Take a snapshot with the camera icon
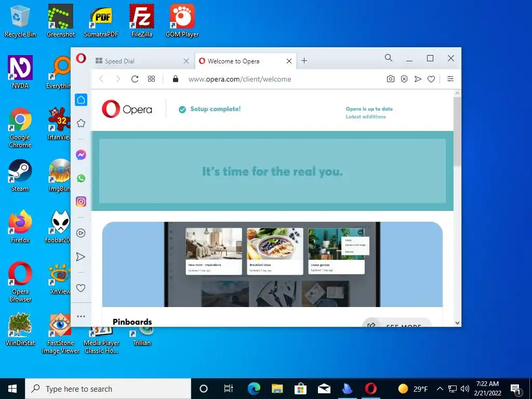 [391, 79]
